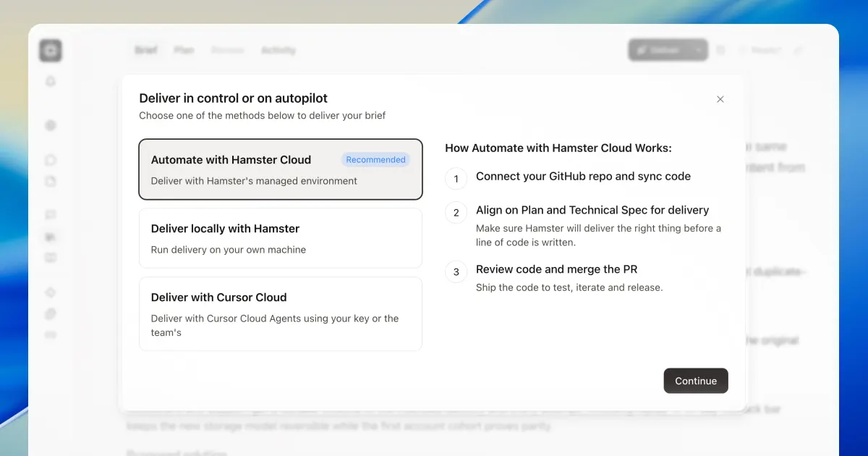Click 'Deliver with Hamster's managed environment' text
Screen dimensions: 868x456
(x=254, y=181)
